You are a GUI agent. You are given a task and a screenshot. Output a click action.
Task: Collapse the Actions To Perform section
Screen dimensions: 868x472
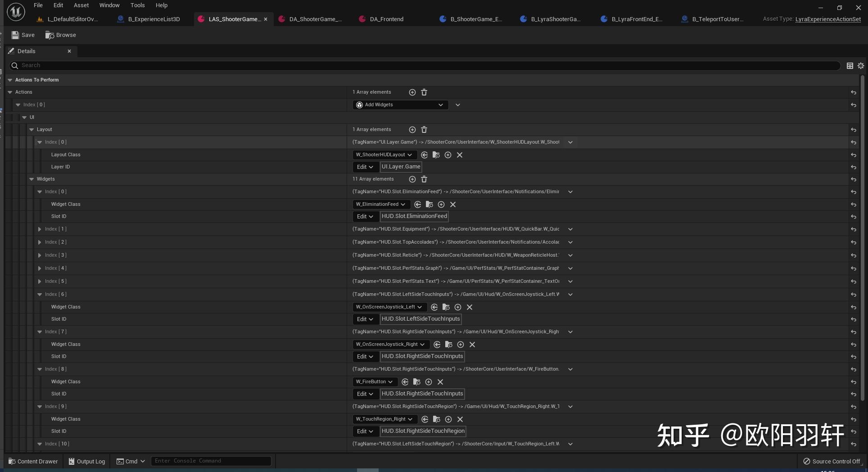point(10,80)
